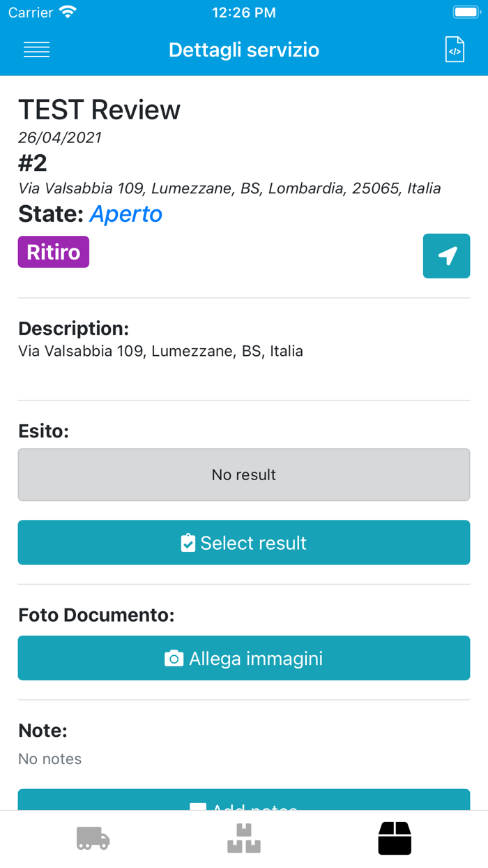This screenshot has width=488, height=868.
Task: Tap the TEST Review service title
Action: pos(99,109)
